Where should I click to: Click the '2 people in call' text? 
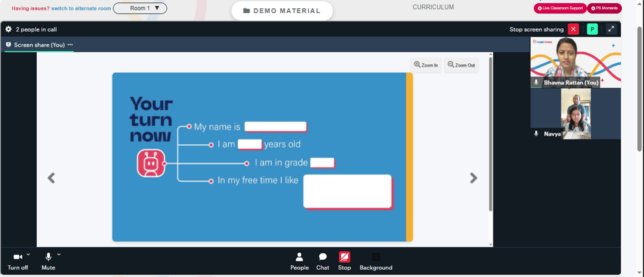coord(36,30)
